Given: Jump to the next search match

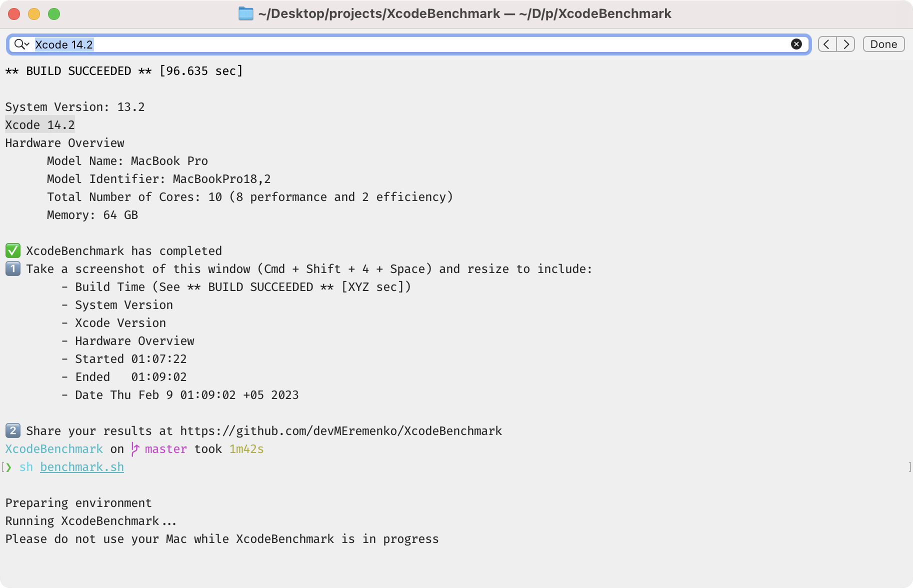Looking at the screenshot, I should 846,44.
